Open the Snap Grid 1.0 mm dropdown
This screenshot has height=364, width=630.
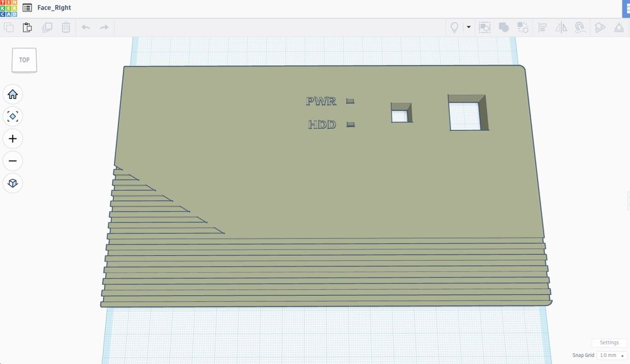point(612,355)
